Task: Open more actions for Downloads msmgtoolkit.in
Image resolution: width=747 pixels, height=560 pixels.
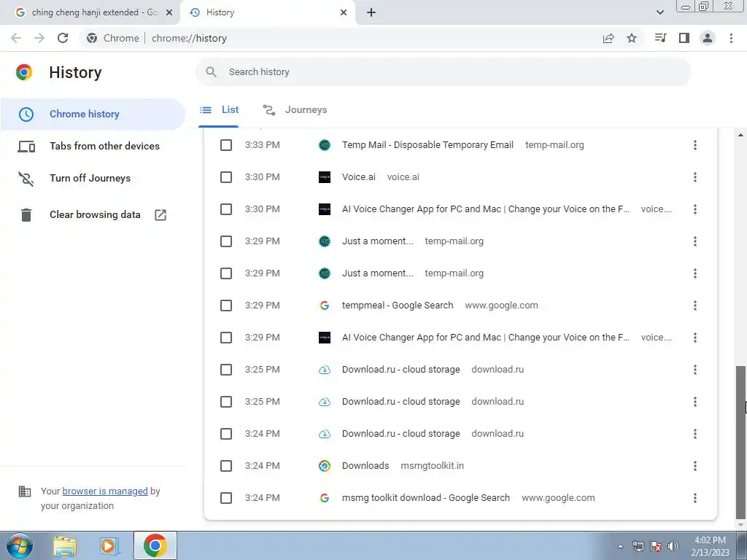Action: click(x=695, y=466)
